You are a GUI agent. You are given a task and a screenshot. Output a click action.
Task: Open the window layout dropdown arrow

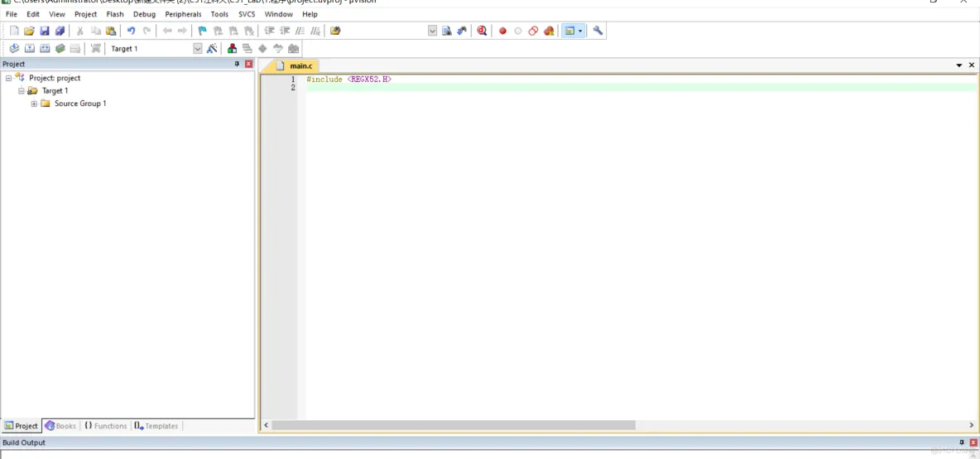click(x=580, y=31)
